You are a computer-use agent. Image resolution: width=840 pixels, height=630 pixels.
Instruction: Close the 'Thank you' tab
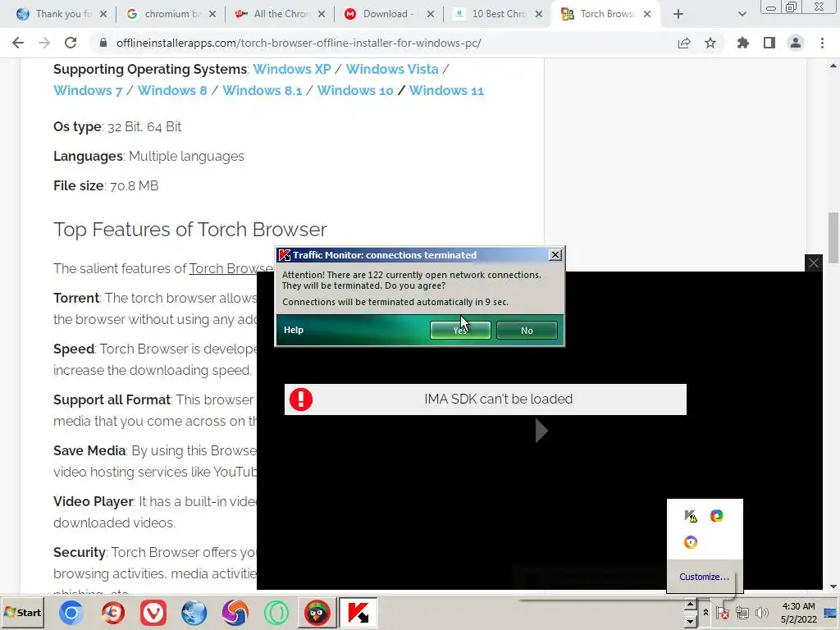pos(103,14)
